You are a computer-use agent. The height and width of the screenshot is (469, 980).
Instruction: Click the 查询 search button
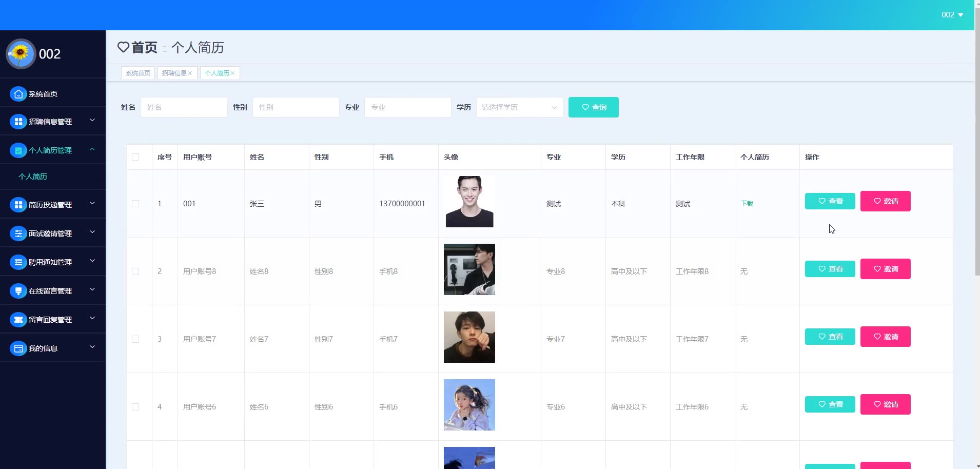point(594,107)
